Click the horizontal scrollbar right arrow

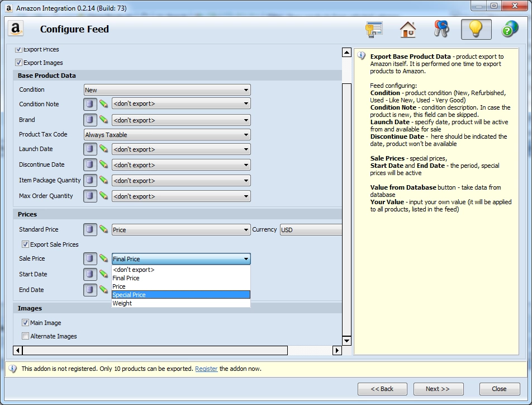tap(337, 350)
